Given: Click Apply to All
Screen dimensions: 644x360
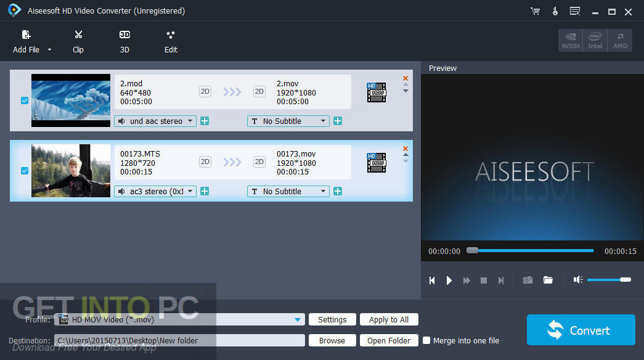Looking at the screenshot, I should 389,319.
